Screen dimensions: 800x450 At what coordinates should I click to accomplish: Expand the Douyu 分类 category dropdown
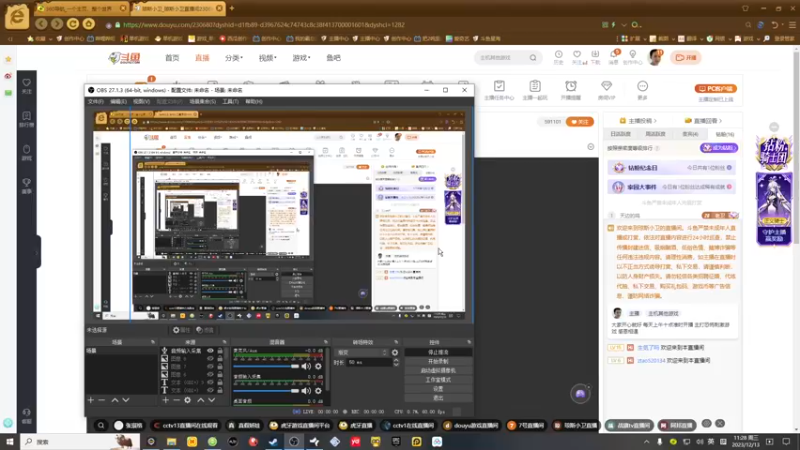pos(234,58)
